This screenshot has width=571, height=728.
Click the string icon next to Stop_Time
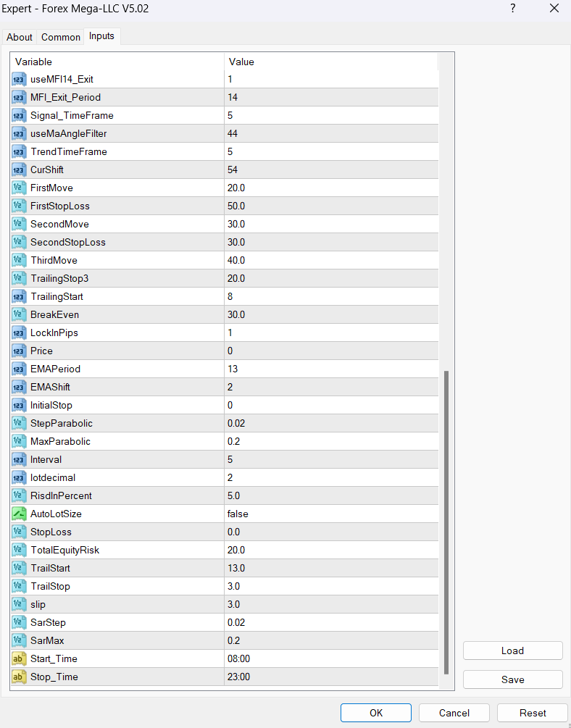(19, 677)
